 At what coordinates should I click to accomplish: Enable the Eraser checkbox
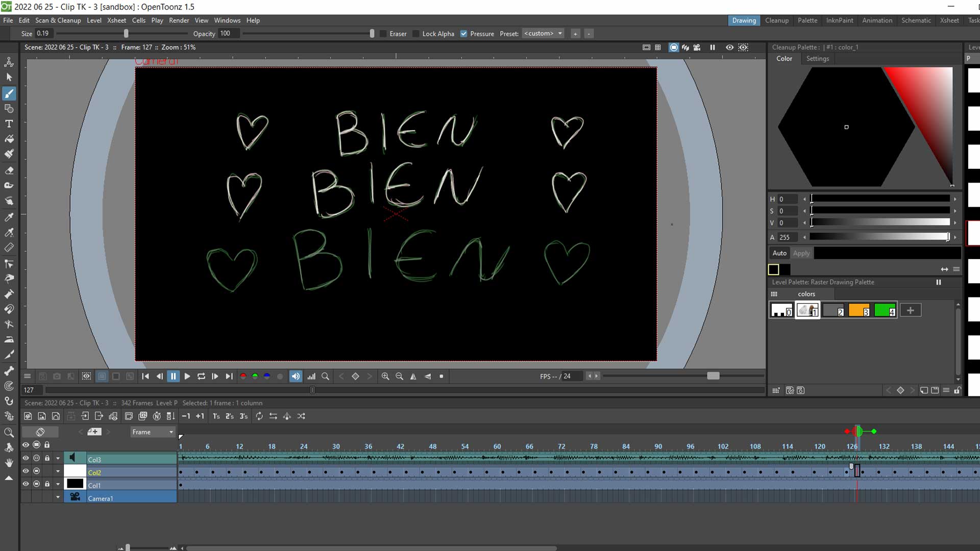click(383, 34)
